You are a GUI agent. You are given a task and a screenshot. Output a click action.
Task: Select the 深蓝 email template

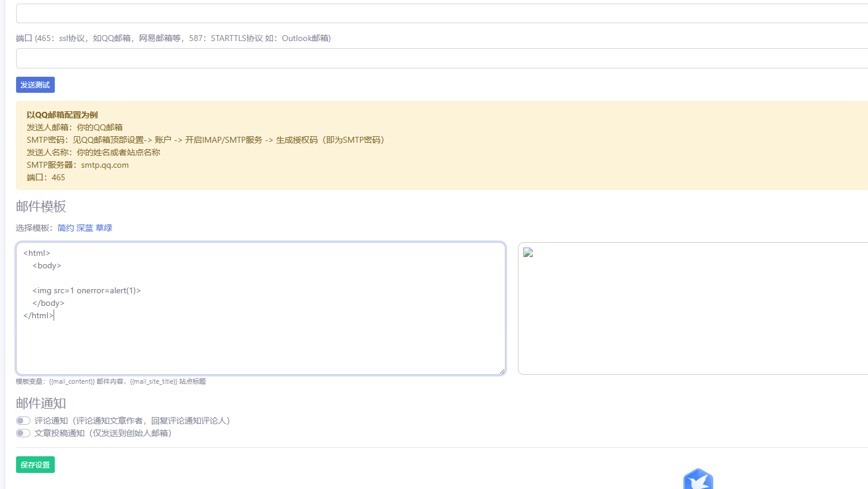[x=84, y=227]
